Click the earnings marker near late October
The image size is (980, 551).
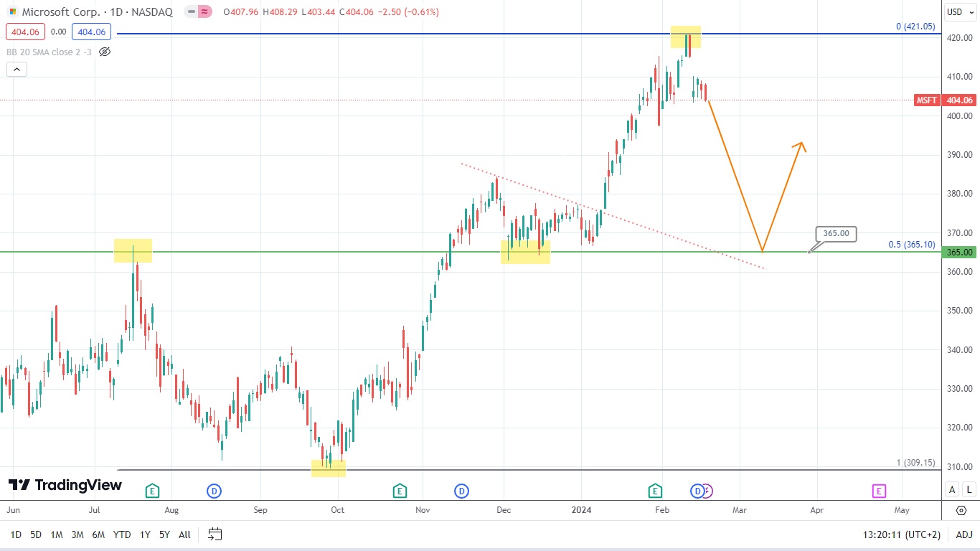[x=400, y=491]
